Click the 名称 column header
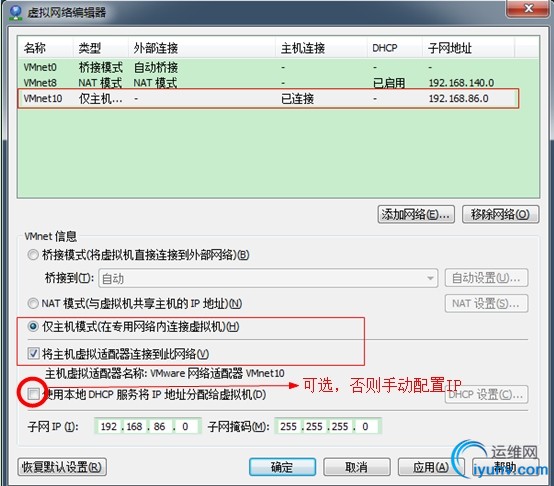Screen dimensions: 554x486 46,48
